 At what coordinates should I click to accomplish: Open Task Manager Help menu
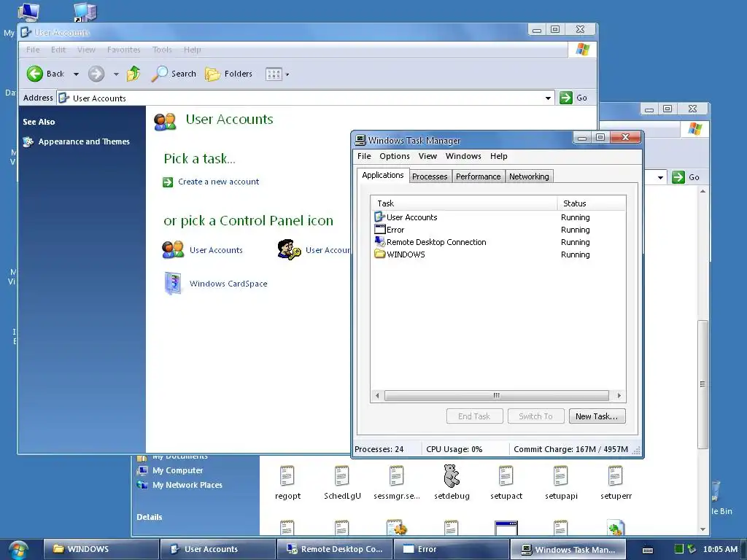tap(499, 156)
